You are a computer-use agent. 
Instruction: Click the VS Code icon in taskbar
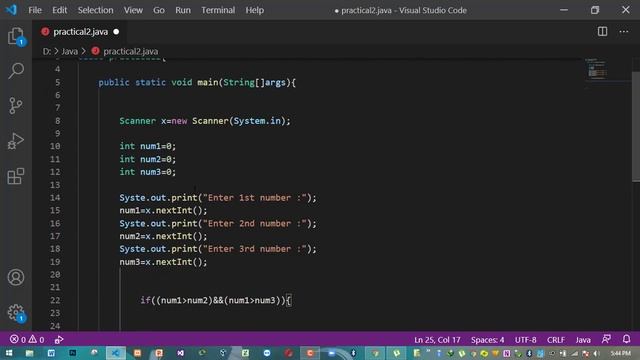point(116,353)
